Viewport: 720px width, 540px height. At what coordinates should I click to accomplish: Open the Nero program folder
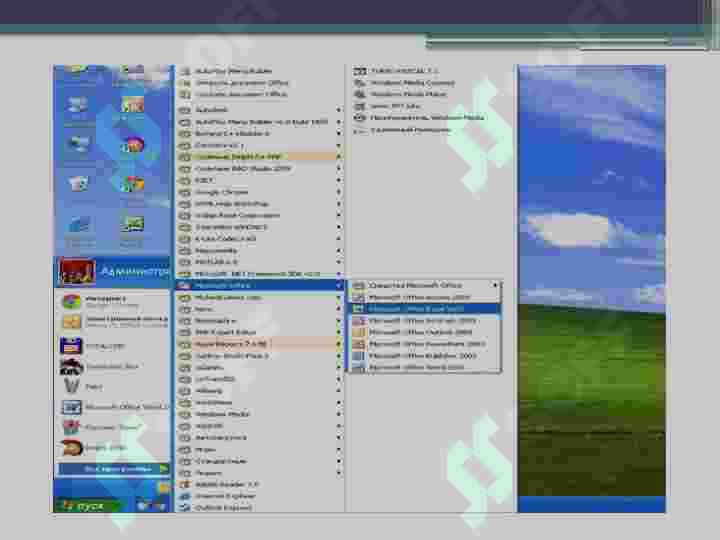tap(259, 309)
